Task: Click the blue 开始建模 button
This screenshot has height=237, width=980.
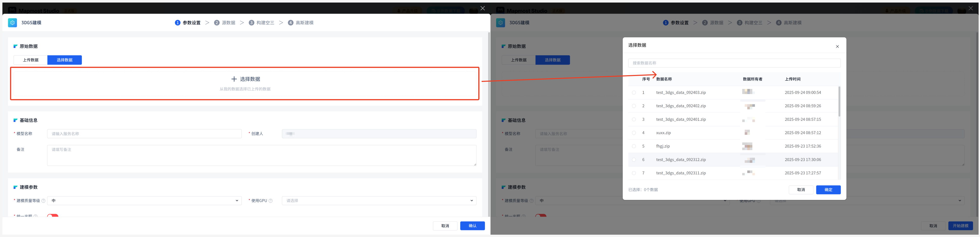Action: pos(960,226)
